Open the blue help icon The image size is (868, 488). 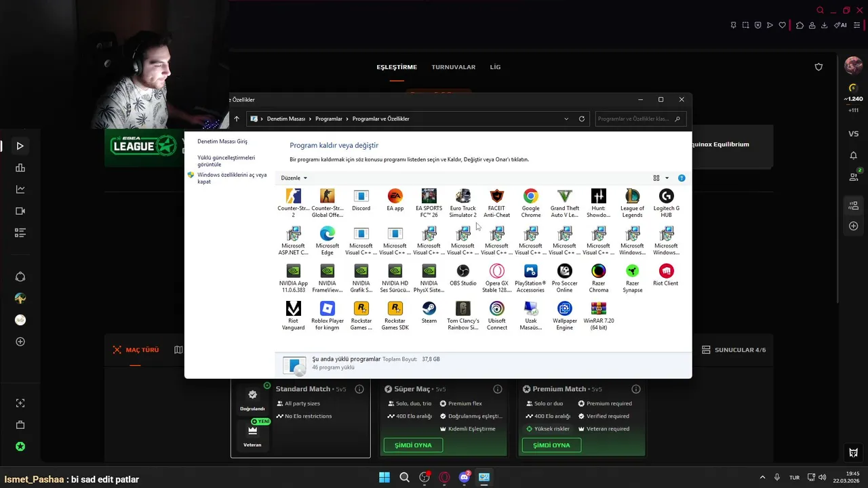(x=682, y=178)
